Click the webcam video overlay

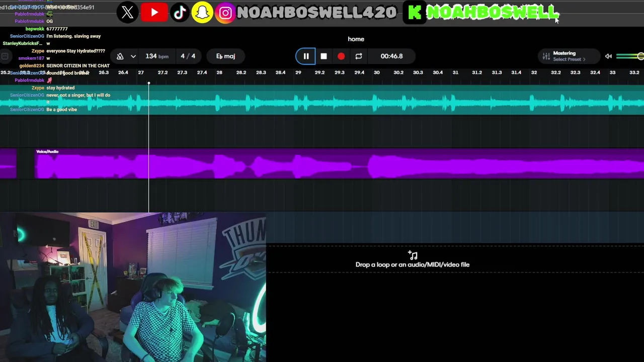133,287
